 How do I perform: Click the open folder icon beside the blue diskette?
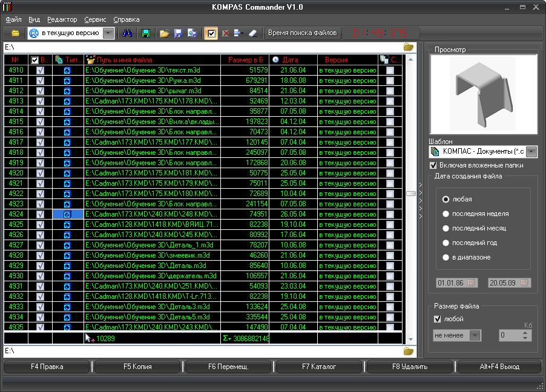(165, 33)
